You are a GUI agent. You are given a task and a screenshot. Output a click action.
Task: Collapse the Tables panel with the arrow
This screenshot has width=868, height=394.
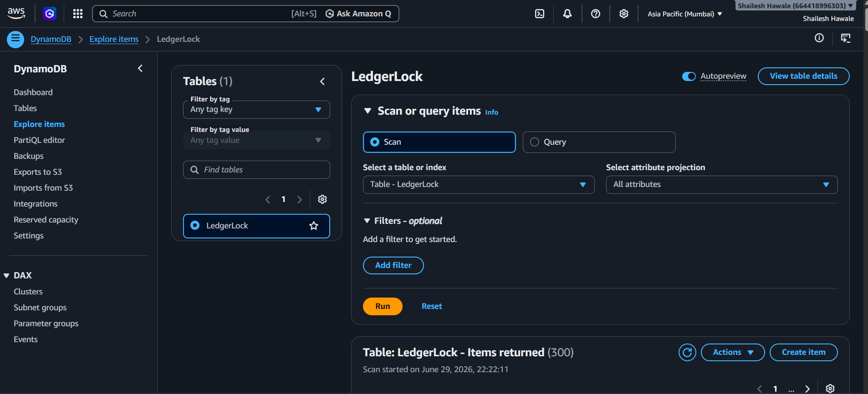[x=322, y=81]
